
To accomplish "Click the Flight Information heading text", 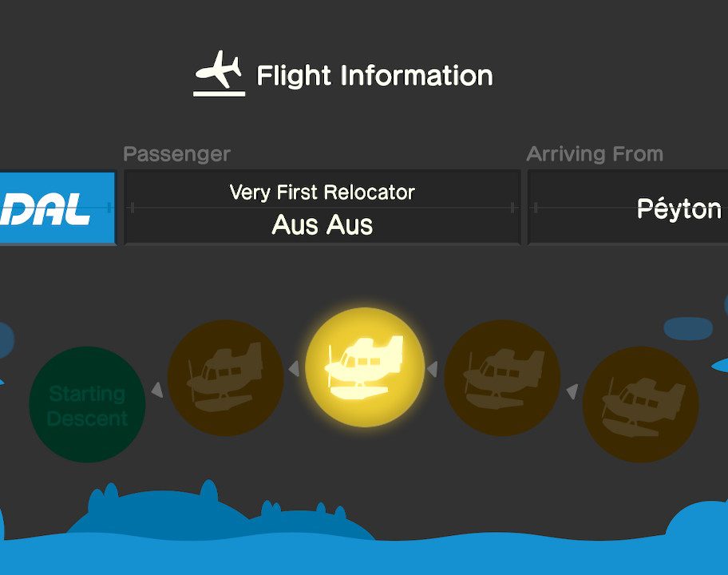I will tap(374, 76).
